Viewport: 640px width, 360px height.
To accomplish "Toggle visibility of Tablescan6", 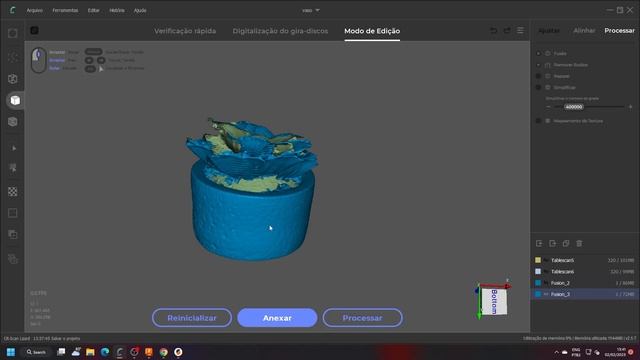I will point(546,271).
